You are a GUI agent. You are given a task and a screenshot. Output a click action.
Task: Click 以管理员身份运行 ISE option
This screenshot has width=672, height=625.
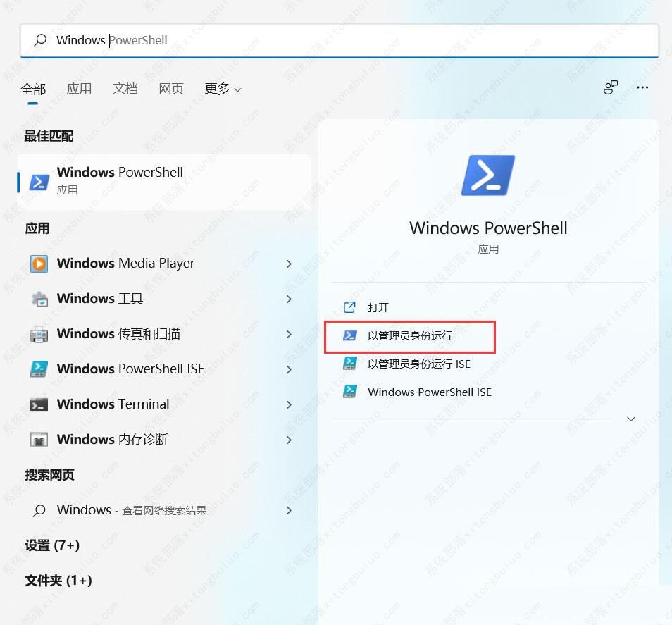[x=412, y=364]
